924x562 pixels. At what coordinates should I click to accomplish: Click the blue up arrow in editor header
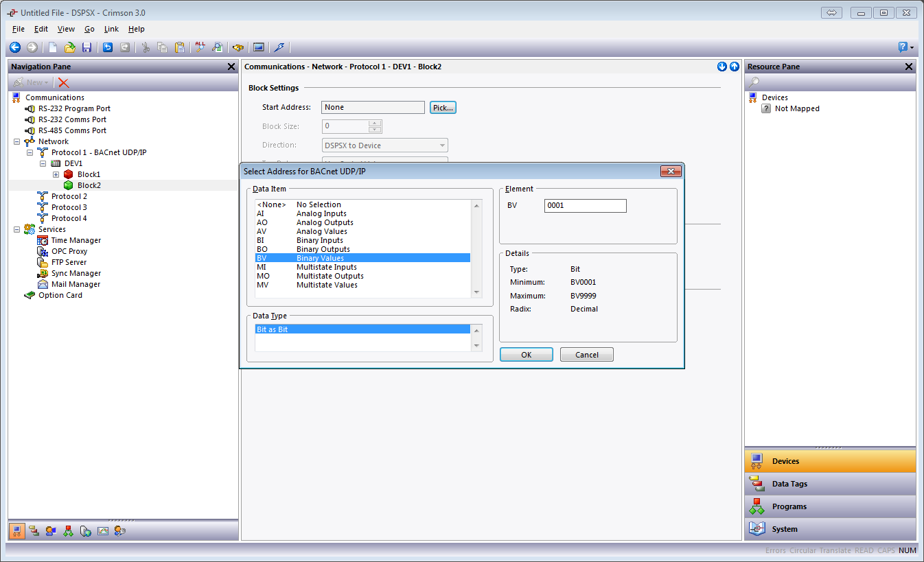coord(735,67)
